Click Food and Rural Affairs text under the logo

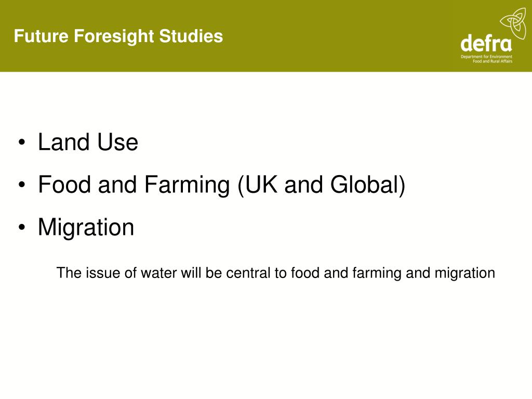click(x=493, y=61)
